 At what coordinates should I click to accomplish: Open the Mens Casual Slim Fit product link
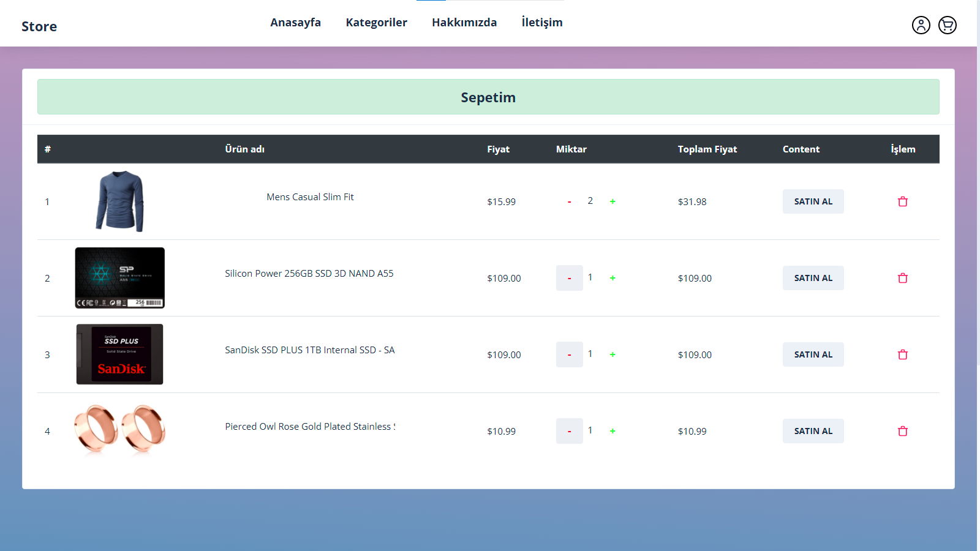pos(310,197)
